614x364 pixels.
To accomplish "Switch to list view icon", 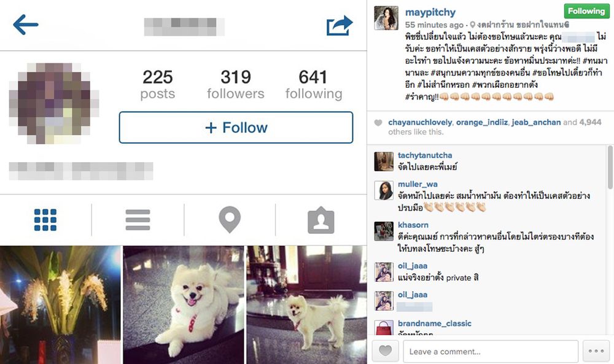I will 138,220.
